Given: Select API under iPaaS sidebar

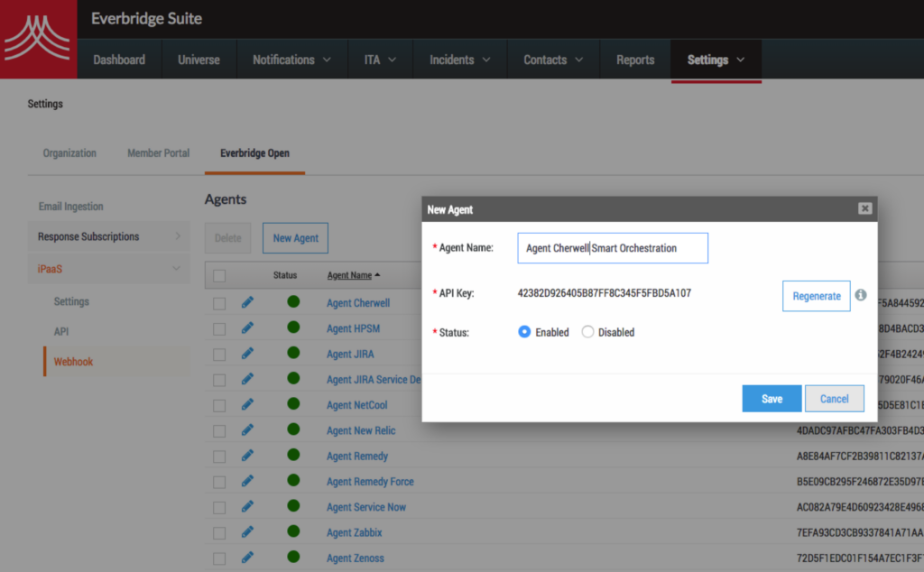Looking at the screenshot, I should pyautogui.click(x=61, y=332).
